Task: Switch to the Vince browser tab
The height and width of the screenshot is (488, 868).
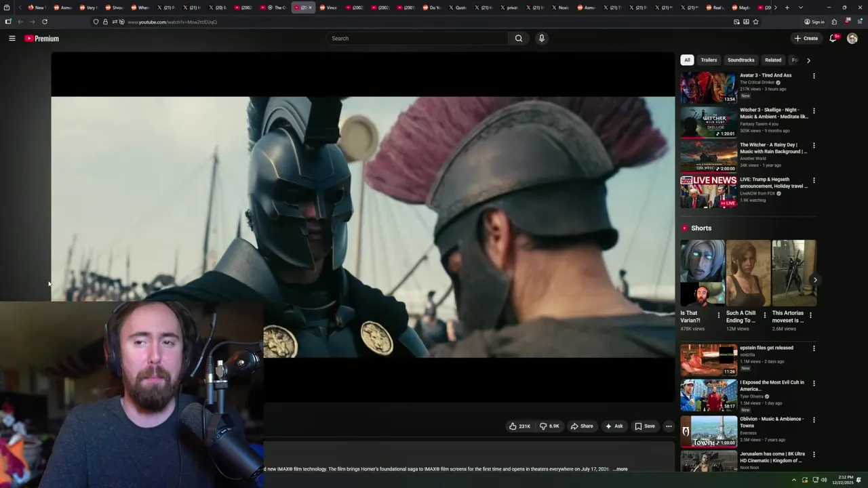Action: coord(329,7)
